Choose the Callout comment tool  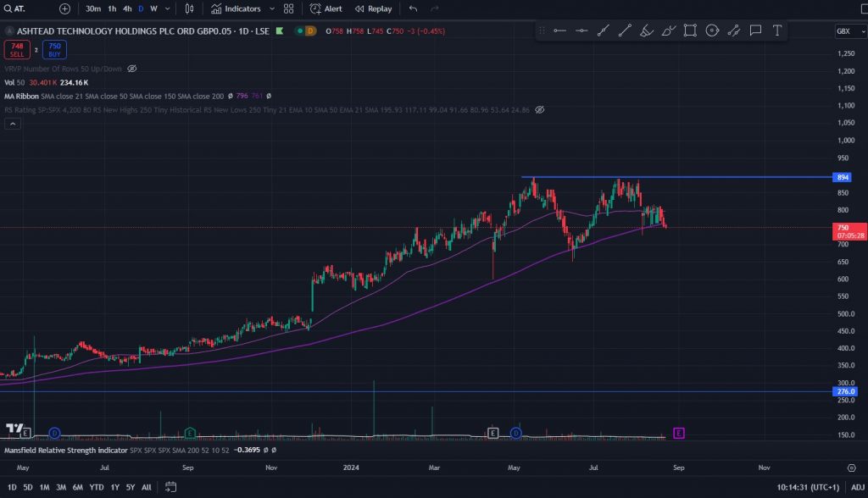[755, 30]
